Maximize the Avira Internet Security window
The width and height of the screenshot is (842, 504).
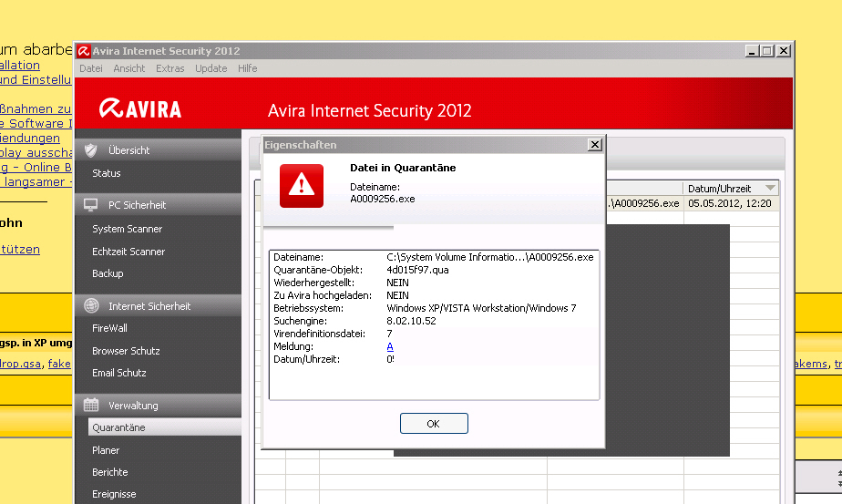pos(767,50)
